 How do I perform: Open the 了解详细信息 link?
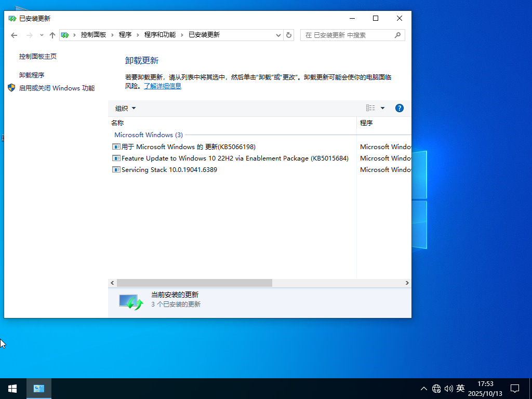[162, 86]
